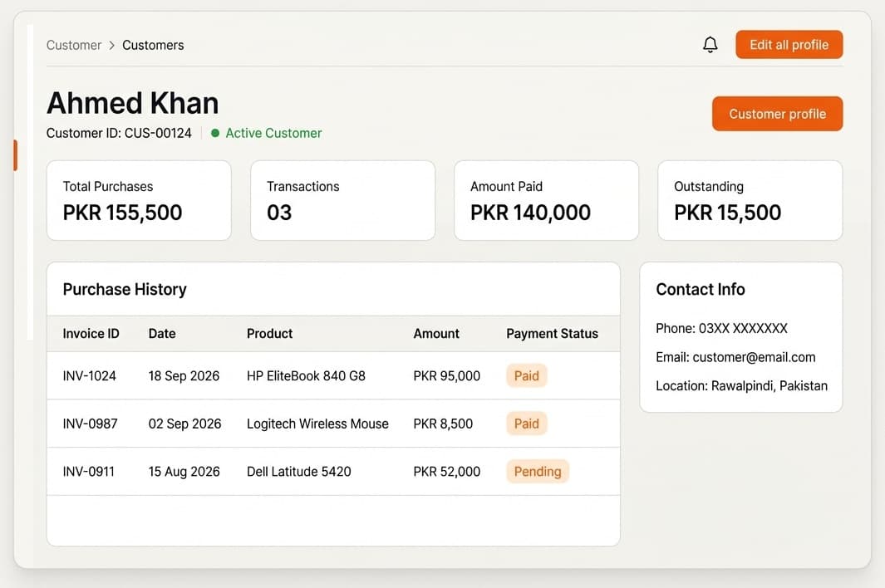Click the Paid badge for INV-1024
The width and height of the screenshot is (885, 588).
tap(527, 376)
